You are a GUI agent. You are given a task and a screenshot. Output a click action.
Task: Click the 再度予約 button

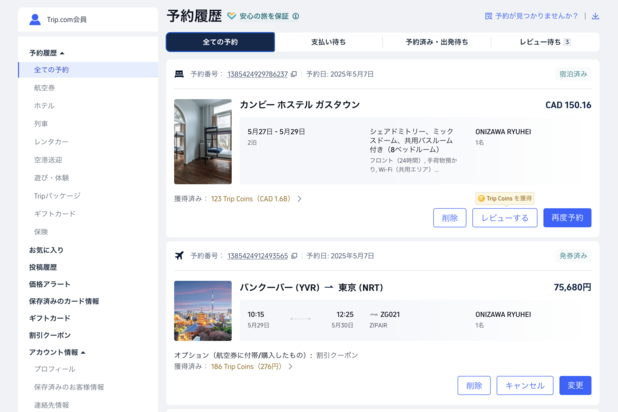click(x=567, y=218)
